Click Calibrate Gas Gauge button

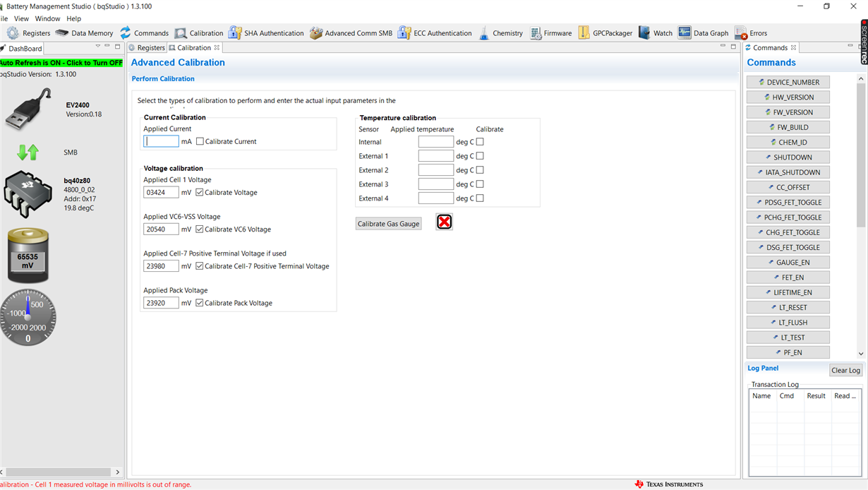pyautogui.click(x=388, y=224)
